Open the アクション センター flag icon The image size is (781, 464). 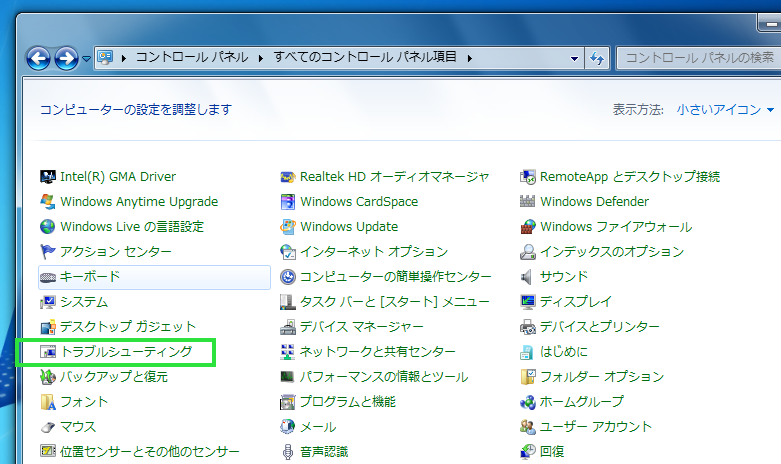coord(48,251)
